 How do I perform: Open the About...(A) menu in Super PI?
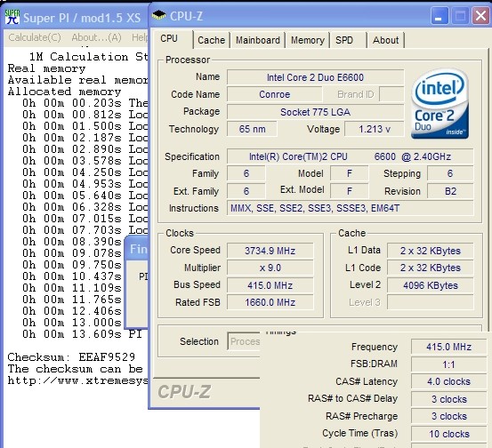click(96, 37)
